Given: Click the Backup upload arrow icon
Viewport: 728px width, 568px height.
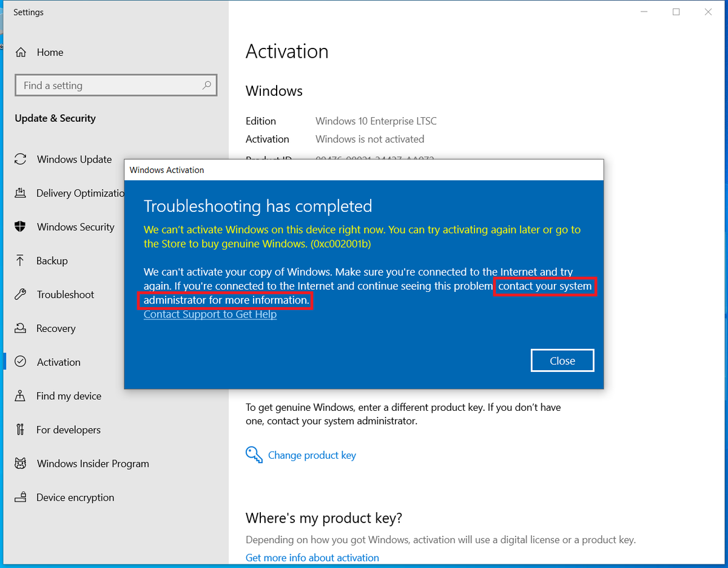Looking at the screenshot, I should [21, 260].
